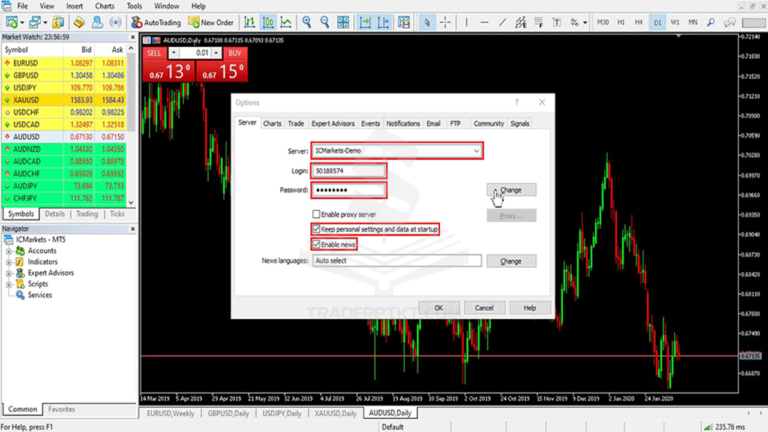Click OK in the Options dialog
The image size is (768, 432).
[x=438, y=308]
